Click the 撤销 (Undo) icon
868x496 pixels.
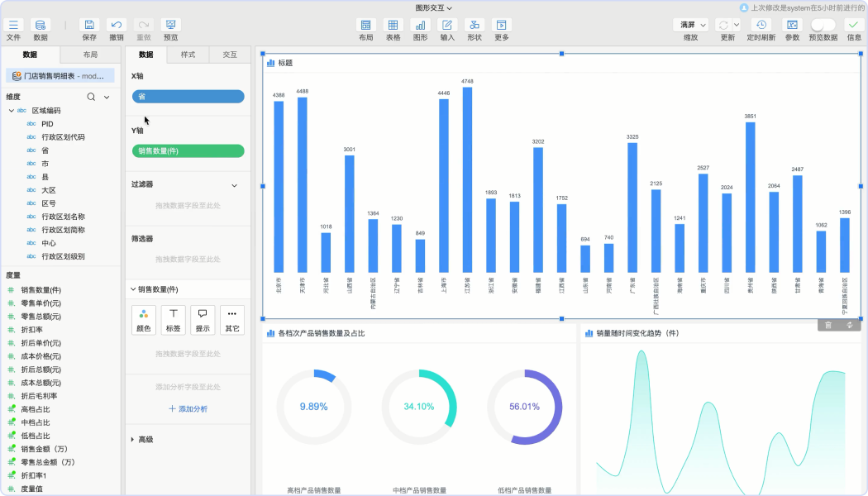117,26
